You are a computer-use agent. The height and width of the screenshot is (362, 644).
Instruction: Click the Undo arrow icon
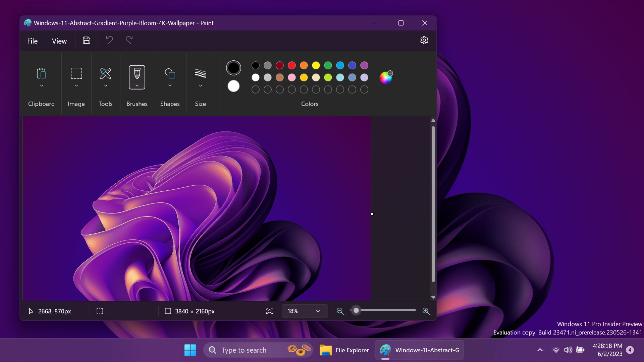coord(109,41)
